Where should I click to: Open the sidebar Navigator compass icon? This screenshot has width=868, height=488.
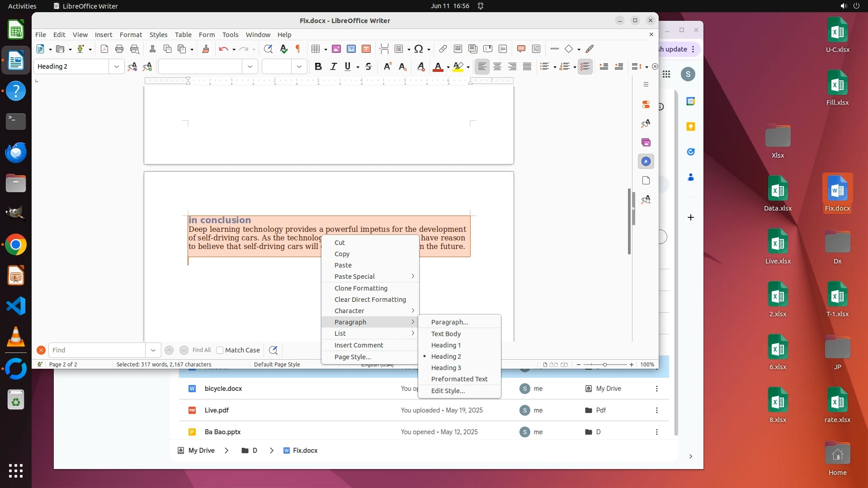coord(646,161)
